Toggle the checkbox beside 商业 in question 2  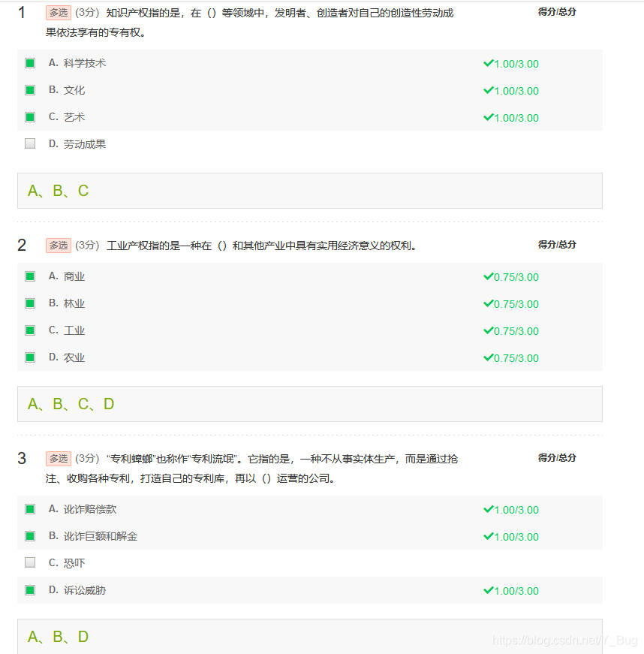[x=29, y=277]
